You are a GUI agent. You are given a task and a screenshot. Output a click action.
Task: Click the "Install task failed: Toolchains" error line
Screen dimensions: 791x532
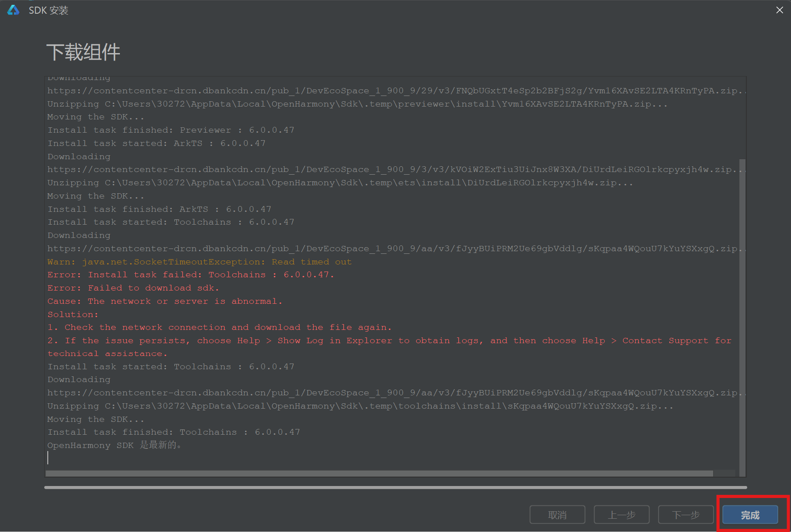tap(190, 275)
